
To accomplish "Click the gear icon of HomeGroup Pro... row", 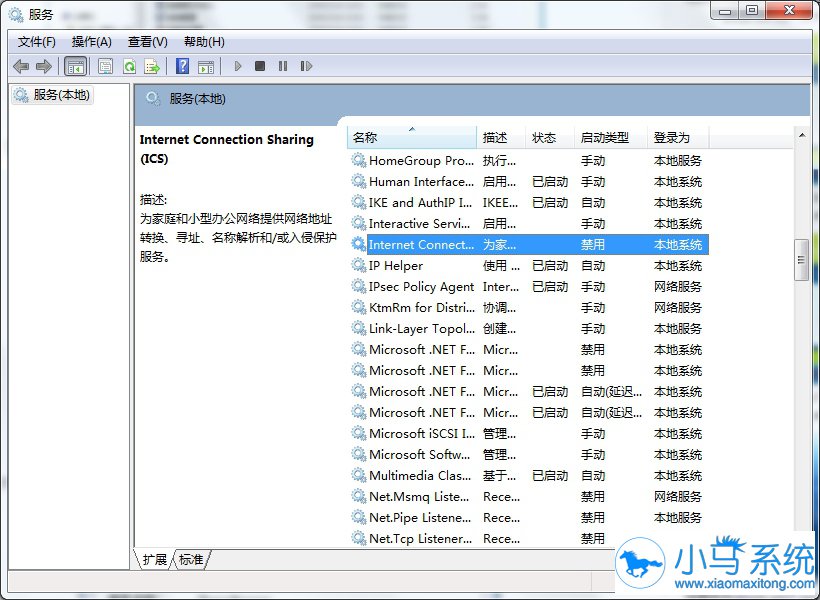I will click(x=359, y=160).
